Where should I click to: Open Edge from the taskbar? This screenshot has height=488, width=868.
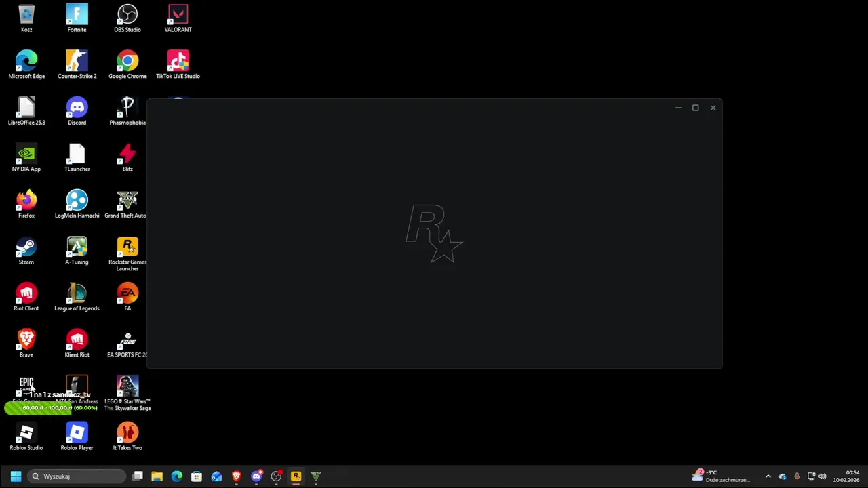[x=177, y=476]
